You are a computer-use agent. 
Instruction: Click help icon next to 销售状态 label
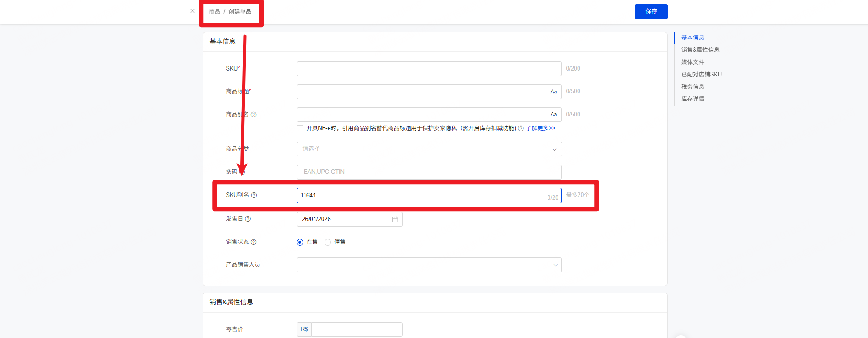pyautogui.click(x=254, y=242)
